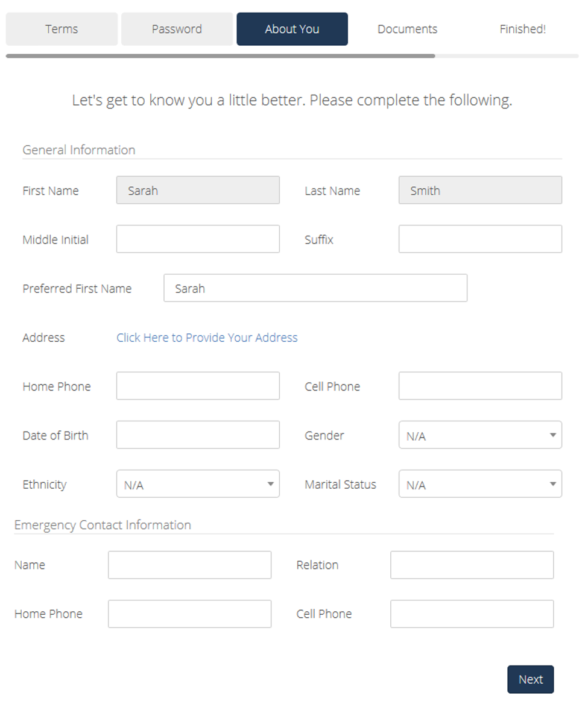The image size is (588, 701).
Task: Expand the Ethnicity dropdown
Action: [198, 483]
